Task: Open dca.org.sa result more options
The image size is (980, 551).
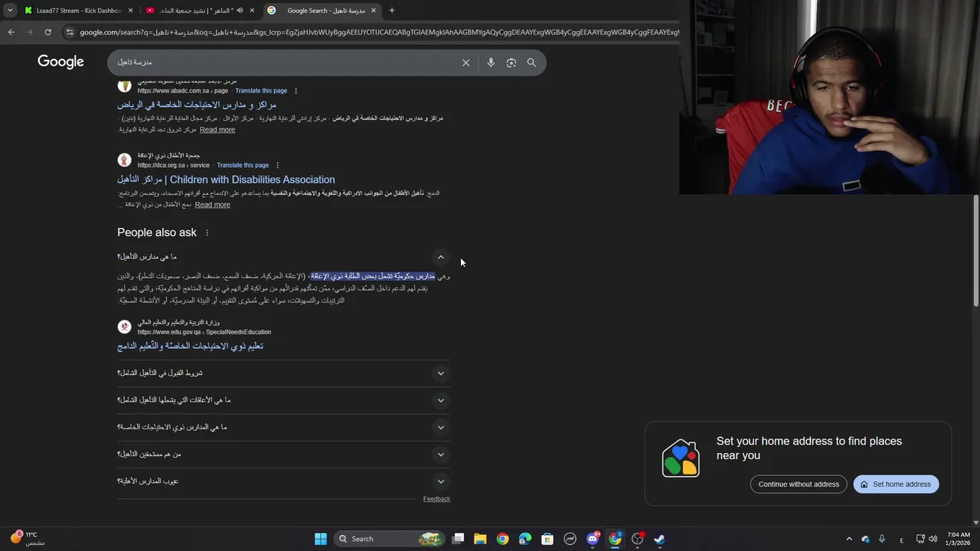Action: [277, 165]
